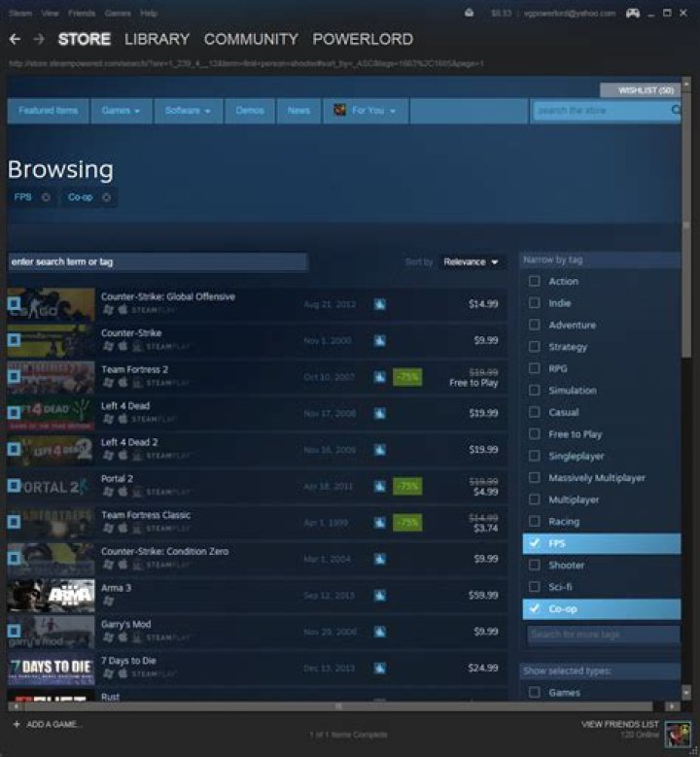This screenshot has height=757, width=700.
Task: Click the plus icon for Add a Game
Action: 17,724
